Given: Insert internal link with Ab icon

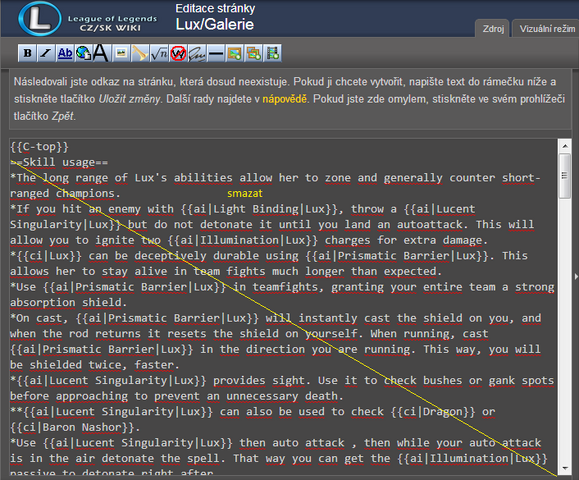Looking at the screenshot, I should point(65,53).
